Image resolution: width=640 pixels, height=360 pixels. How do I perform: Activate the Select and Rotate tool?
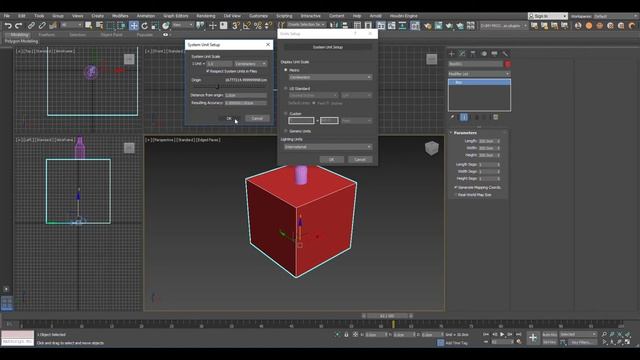click(x=144, y=26)
